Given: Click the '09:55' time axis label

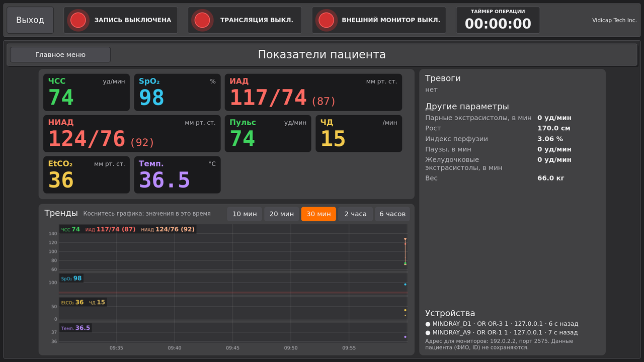Looking at the screenshot, I should 349,348.
